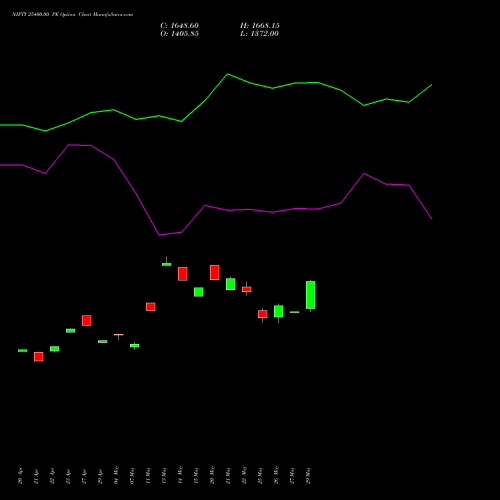Viewport: 500px width, 500px height.
Task: Select the 26 May date label
Action: (276, 475)
